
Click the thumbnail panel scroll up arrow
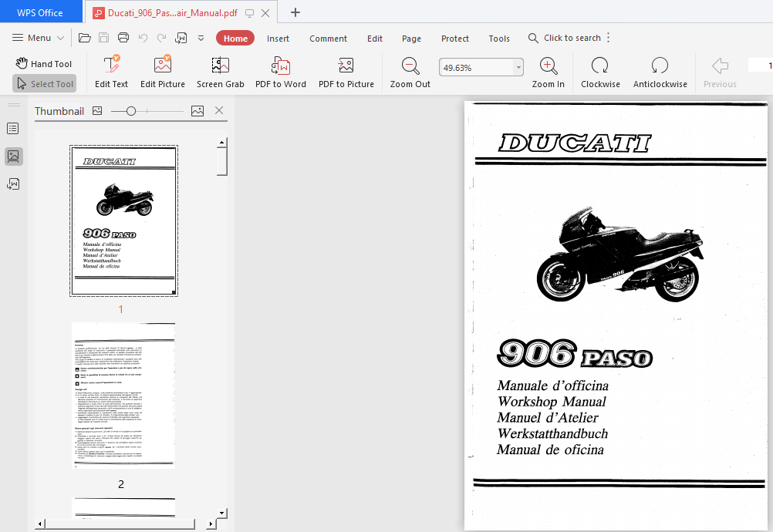[x=222, y=143]
